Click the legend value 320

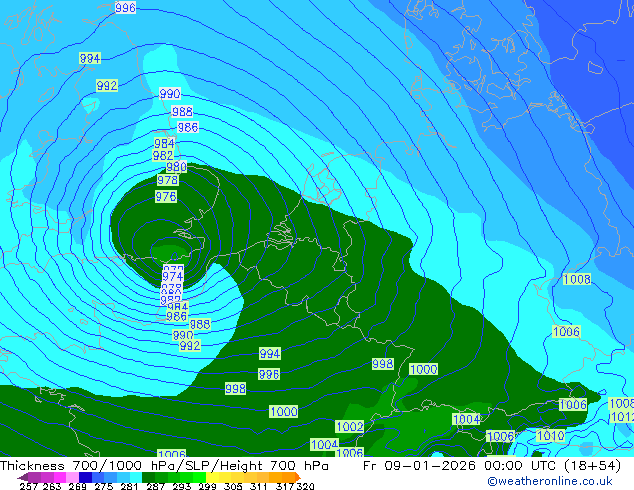coord(306,486)
